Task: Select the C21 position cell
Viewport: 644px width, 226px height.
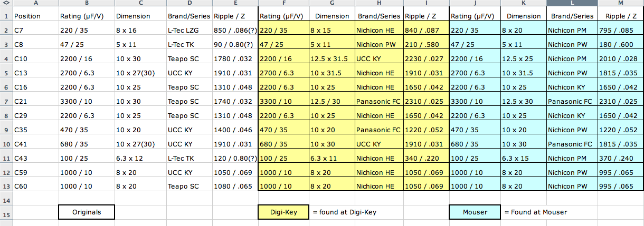Action: click(x=35, y=101)
